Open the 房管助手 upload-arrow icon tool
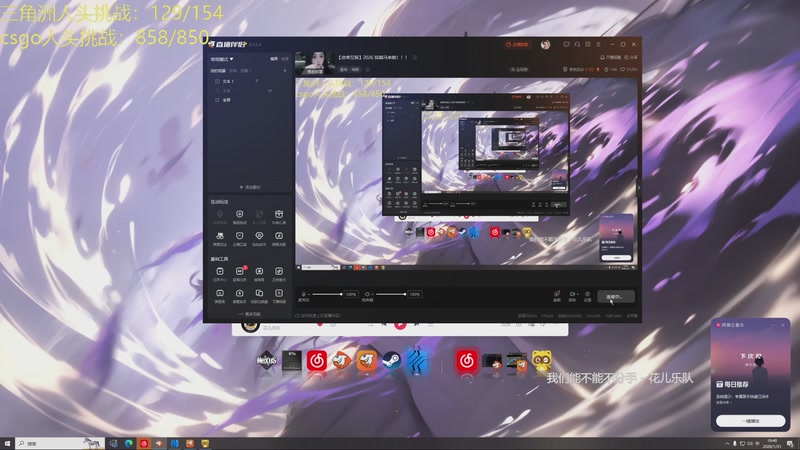800x450 pixels. [239, 295]
